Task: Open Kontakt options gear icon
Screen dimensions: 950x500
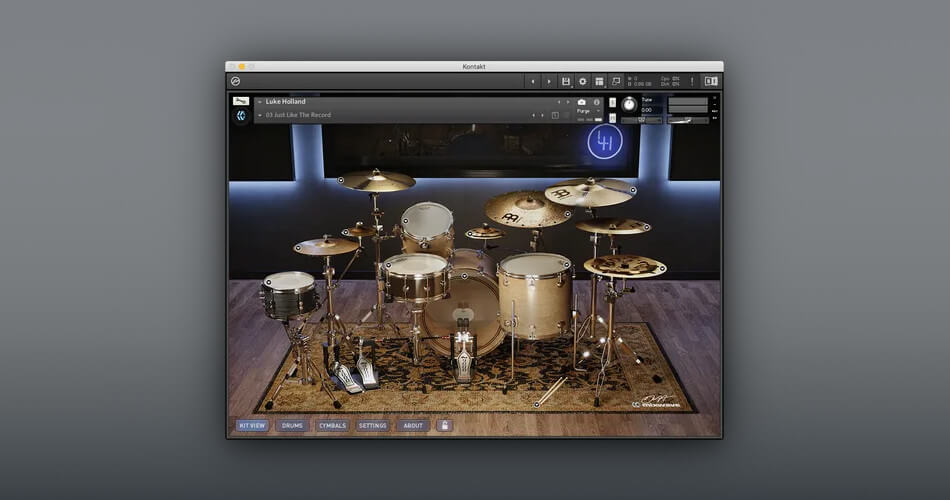Action: click(582, 81)
